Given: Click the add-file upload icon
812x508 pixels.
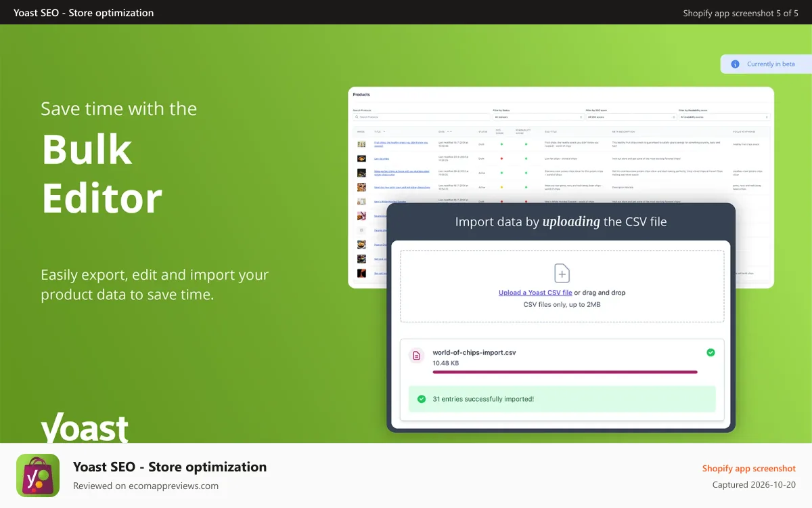Looking at the screenshot, I should pos(562,273).
